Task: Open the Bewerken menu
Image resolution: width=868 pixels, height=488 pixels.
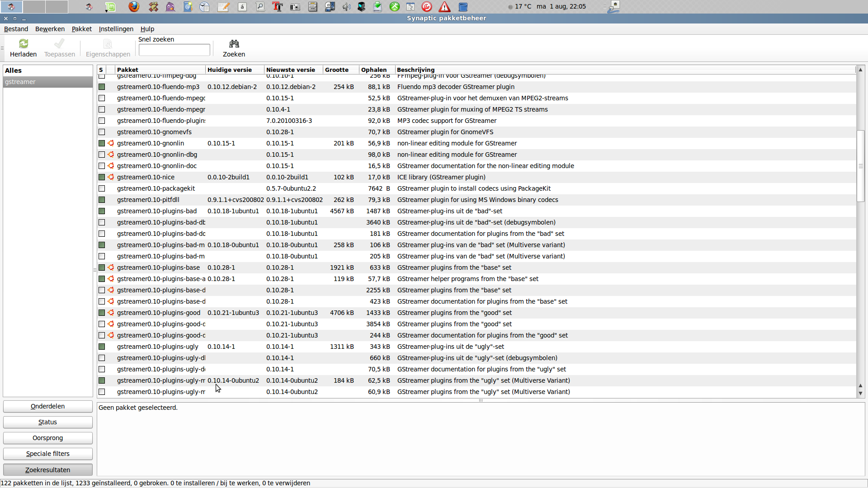Action: (x=50, y=29)
